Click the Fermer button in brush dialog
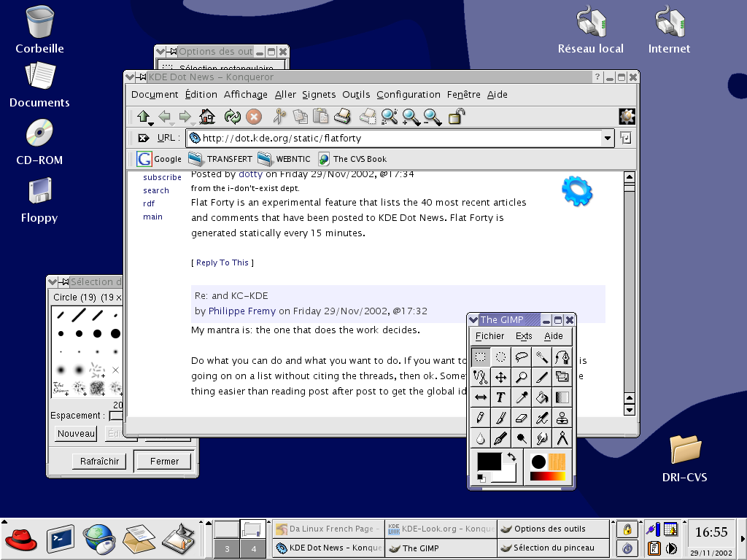 coord(164,461)
